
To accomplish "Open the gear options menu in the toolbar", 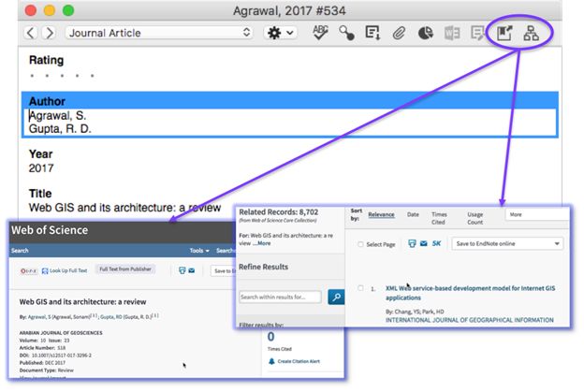I will pyautogui.click(x=281, y=33).
